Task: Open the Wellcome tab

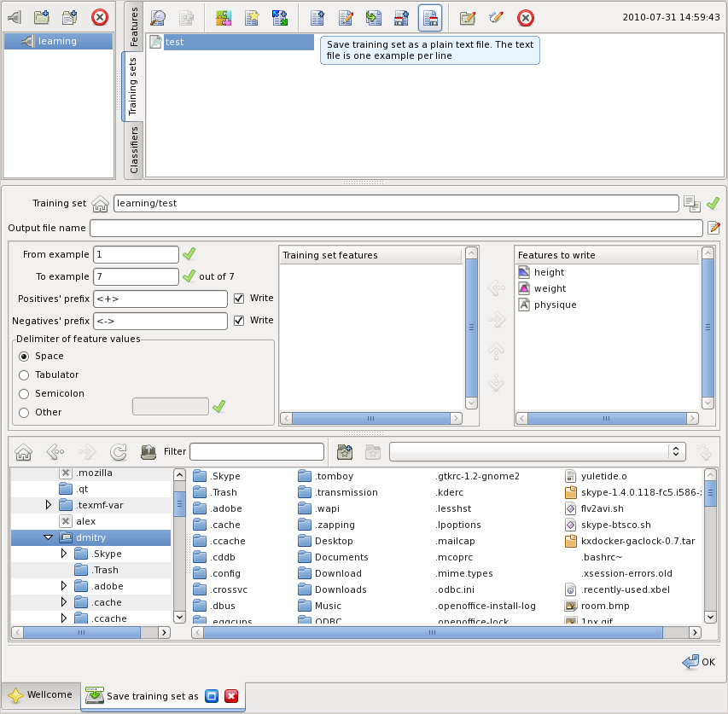Action: click(x=41, y=695)
